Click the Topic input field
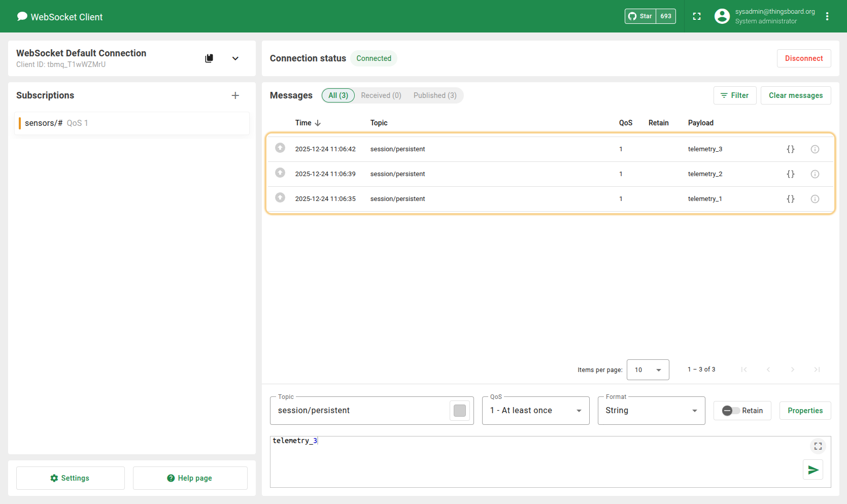 360,411
